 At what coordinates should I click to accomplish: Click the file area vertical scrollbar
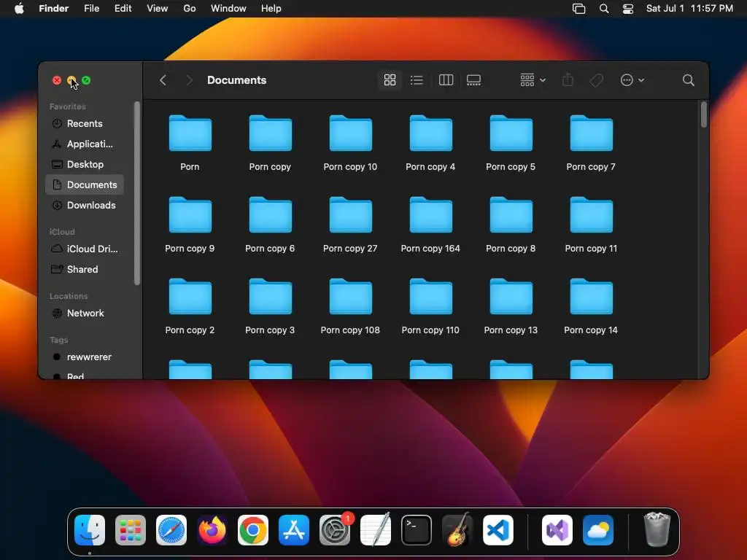(704, 114)
